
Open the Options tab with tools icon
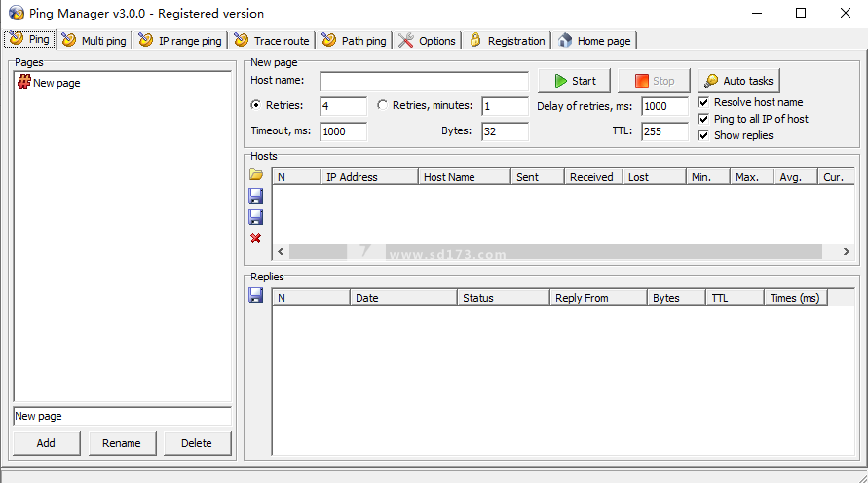click(427, 41)
